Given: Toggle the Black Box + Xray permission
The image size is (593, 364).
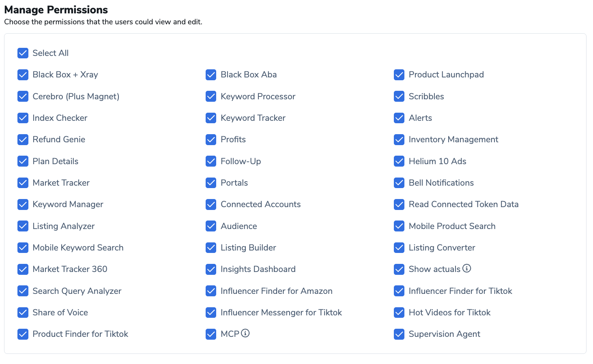Looking at the screenshot, I should click(x=23, y=75).
